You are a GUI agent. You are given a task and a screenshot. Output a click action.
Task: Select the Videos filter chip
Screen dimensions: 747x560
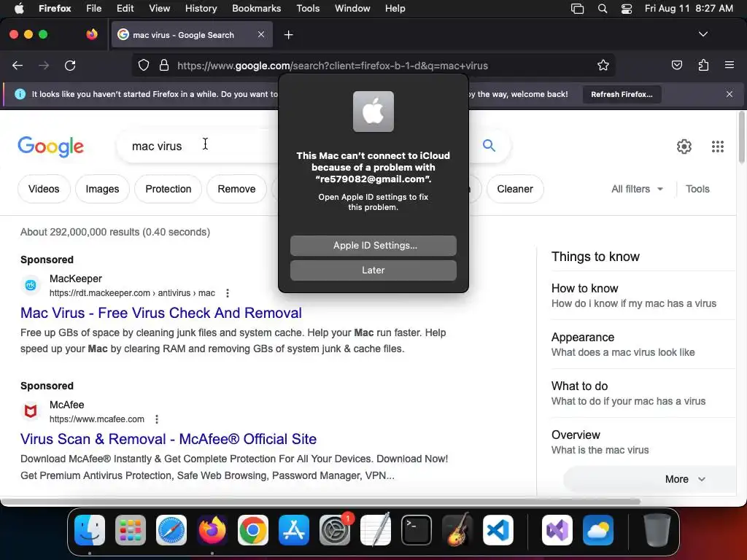coord(44,189)
